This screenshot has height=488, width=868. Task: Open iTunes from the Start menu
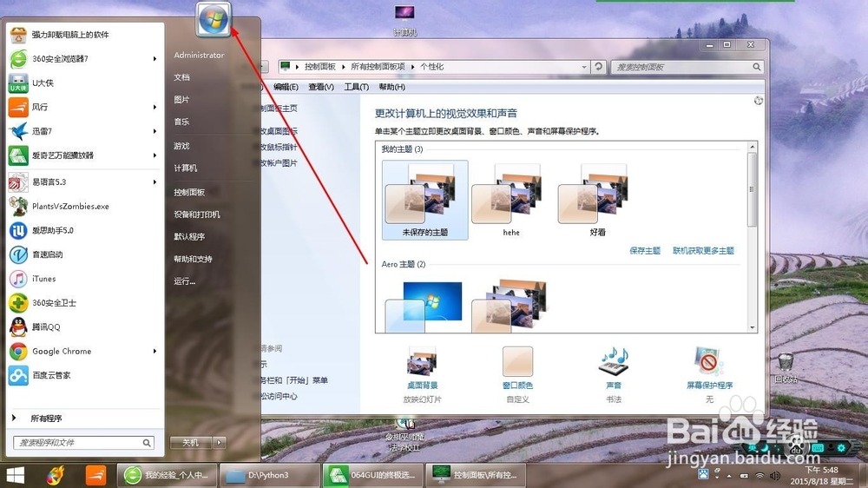pos(84,279)
